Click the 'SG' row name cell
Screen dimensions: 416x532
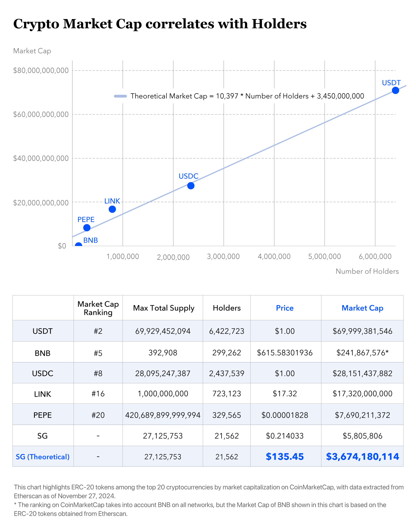[43, 436]
